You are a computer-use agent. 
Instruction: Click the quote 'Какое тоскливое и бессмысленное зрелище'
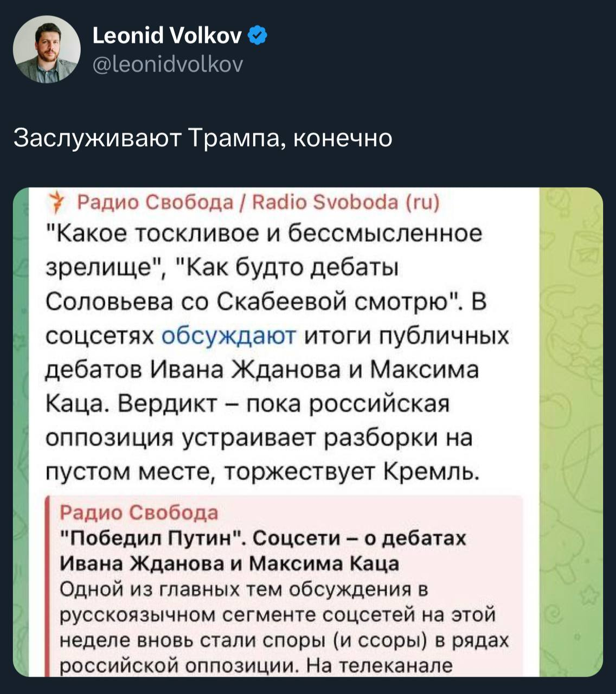264,234
